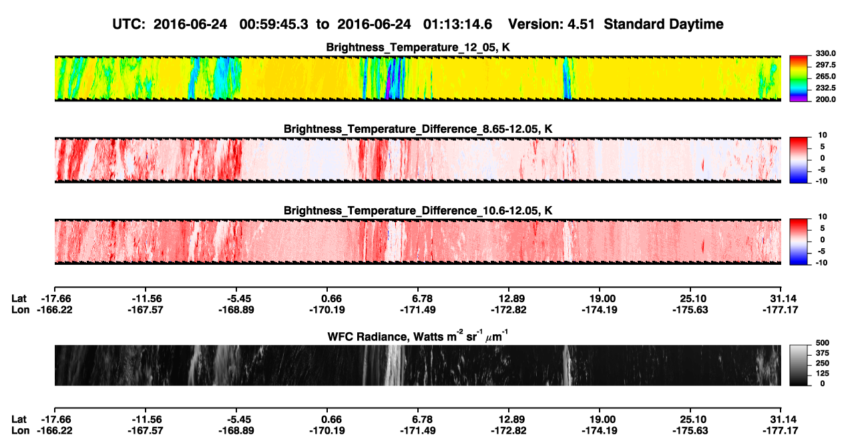This screenshot has width=868, height=445.
Task: Click the WFC Radiance panel title
Action: tap(417, 336)
